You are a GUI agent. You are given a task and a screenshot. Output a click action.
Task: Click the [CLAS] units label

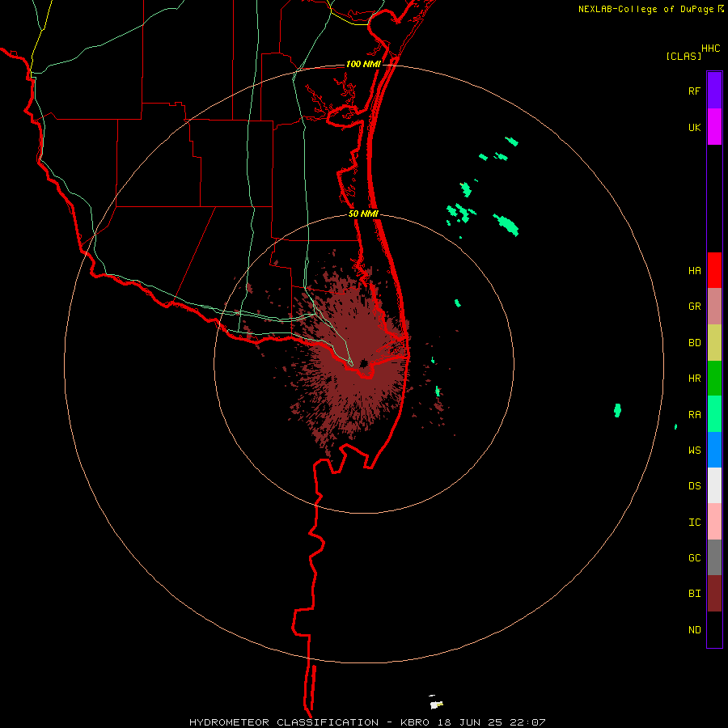(x=684, y=56)
